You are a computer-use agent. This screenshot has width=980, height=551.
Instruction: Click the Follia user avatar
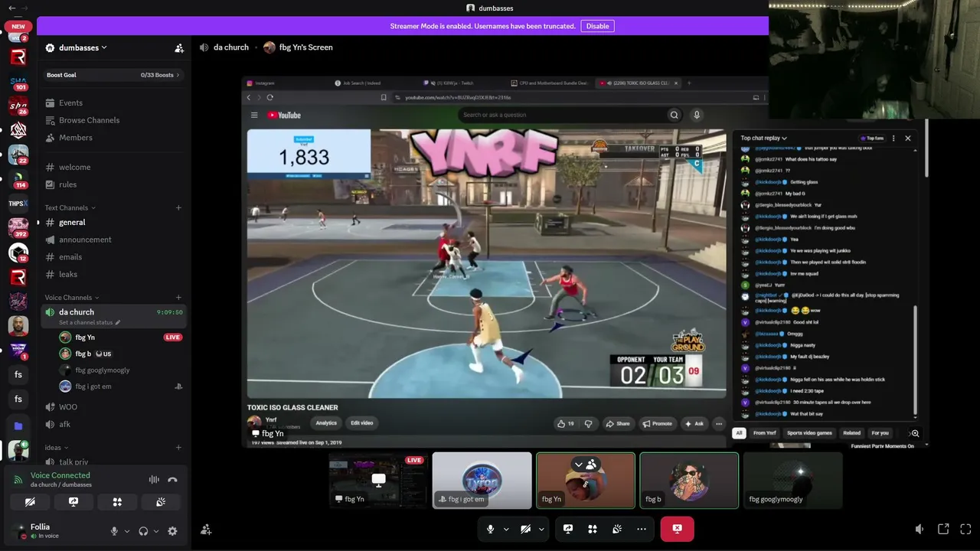point(18,530)
